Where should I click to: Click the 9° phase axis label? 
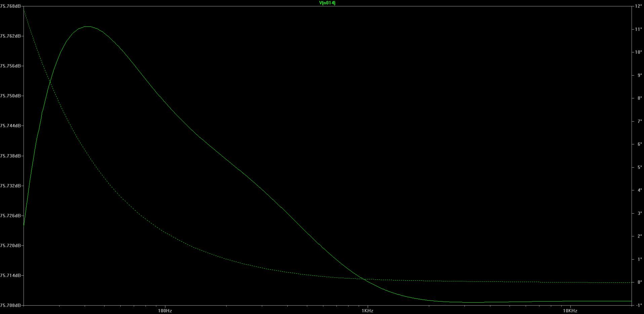tap(639, 75)
